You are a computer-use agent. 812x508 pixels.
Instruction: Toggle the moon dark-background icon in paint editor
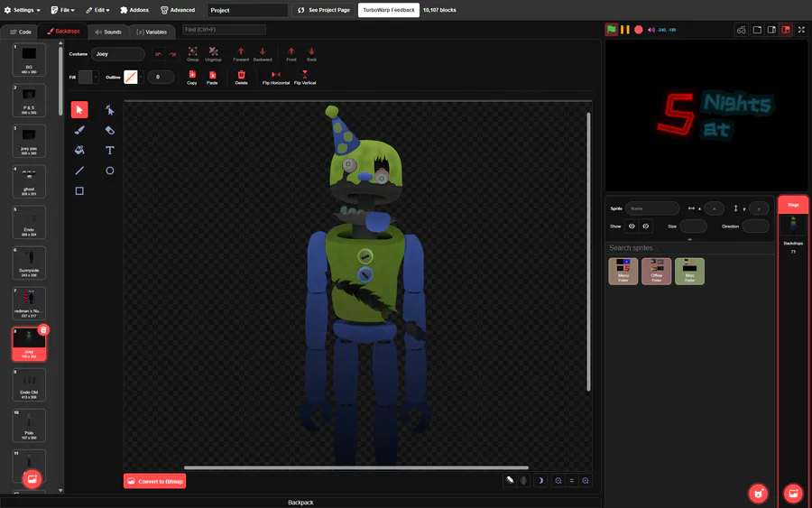540,481
